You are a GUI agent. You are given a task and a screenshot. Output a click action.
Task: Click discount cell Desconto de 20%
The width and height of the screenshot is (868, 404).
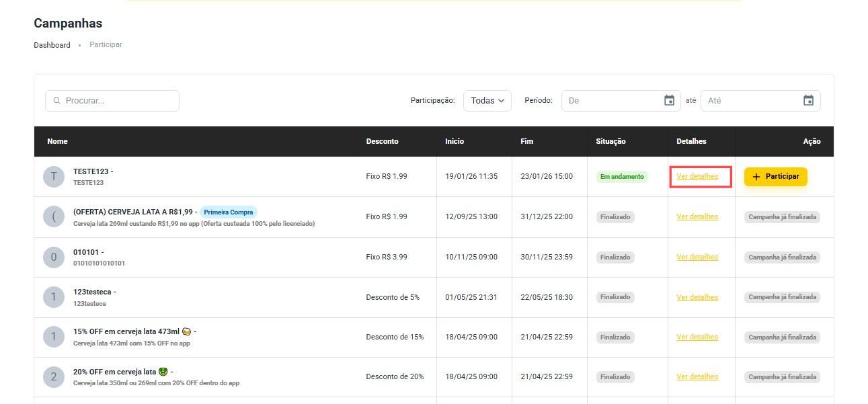tap(395, 376)
